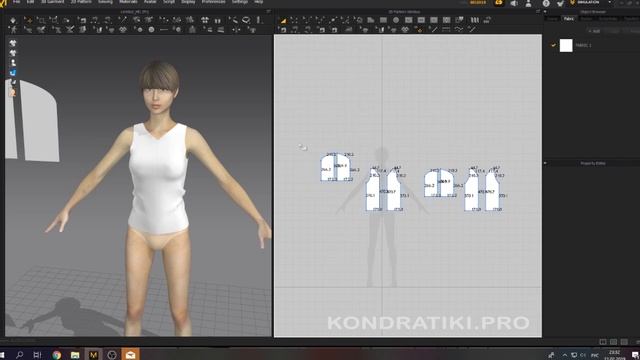640x360 pixels.
Task: Click the person icon in top right bar
Action: coord(529,3)
